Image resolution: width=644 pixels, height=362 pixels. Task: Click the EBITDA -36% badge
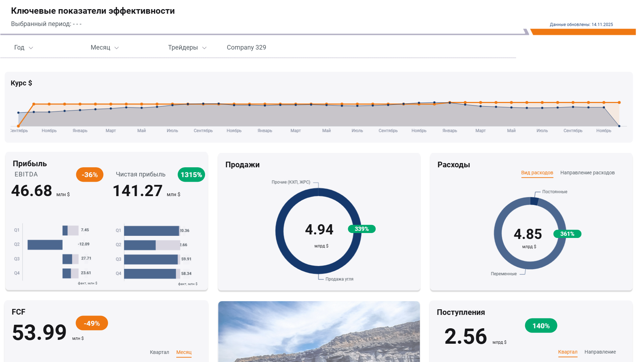(90, 175)
